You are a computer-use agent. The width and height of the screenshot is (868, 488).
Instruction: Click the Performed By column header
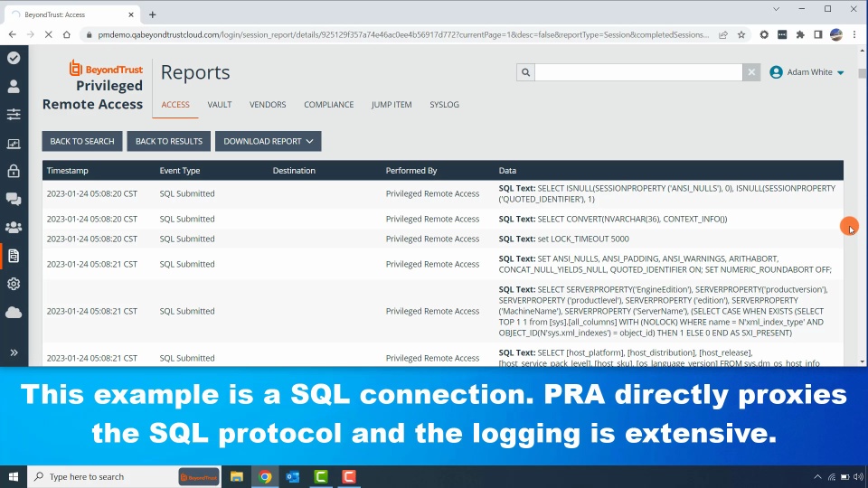[x=411, y=171]
